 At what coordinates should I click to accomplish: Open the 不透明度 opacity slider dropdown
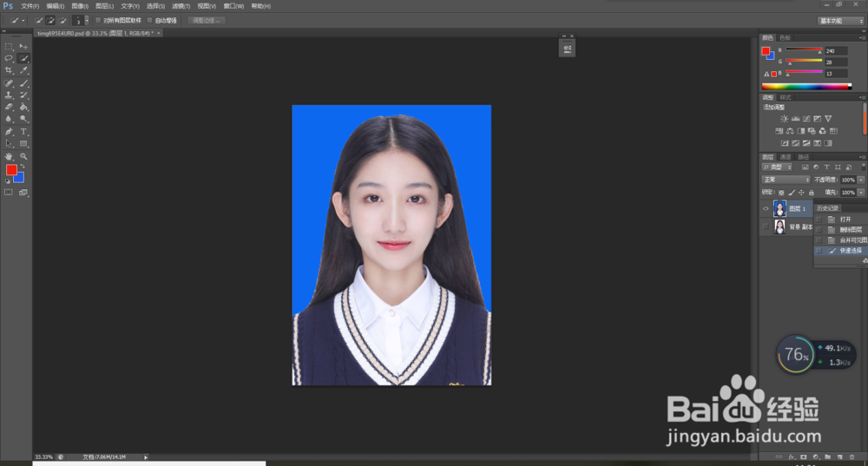tap(861, 180)
